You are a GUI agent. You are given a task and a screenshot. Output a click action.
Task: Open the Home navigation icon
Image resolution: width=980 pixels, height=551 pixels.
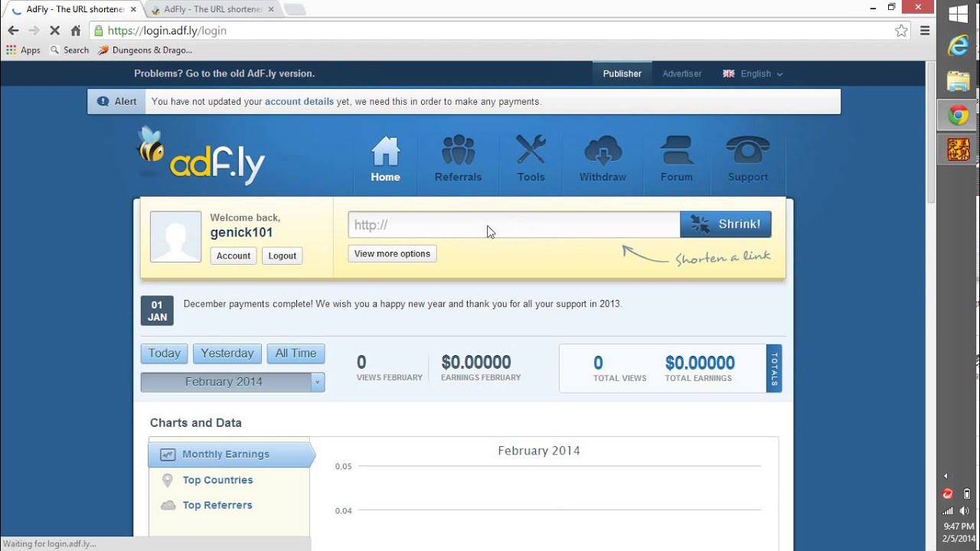[x=385, y=152]
